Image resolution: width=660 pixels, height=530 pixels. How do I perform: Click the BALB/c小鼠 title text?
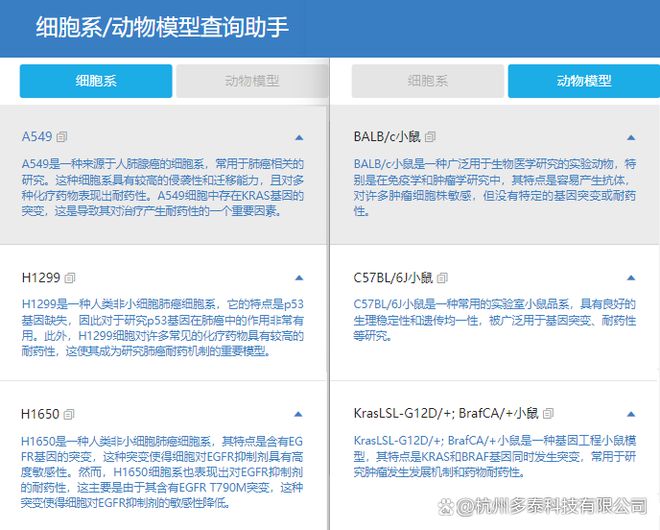[387, 136]
